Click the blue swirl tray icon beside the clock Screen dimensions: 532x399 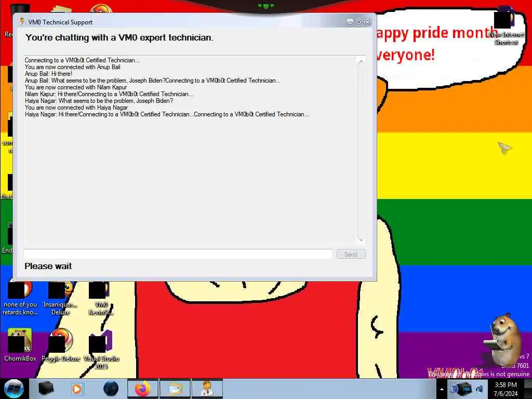pos(480,389)
